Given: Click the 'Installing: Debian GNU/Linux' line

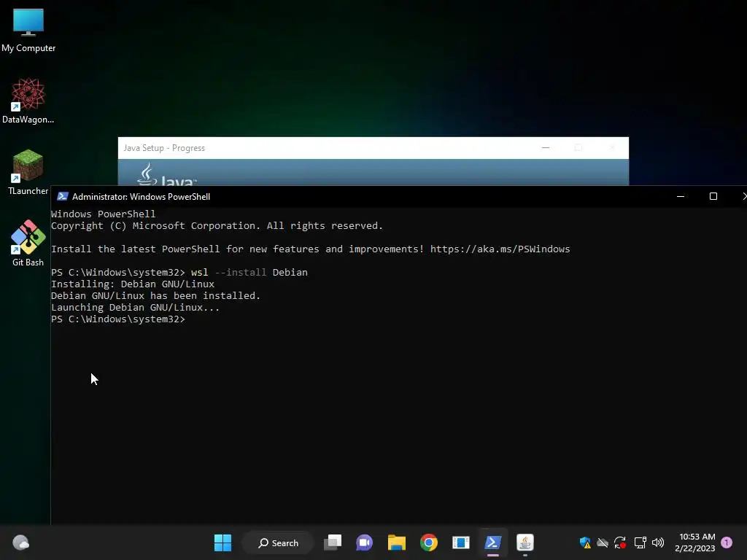Looking at the screenshot, I should coord(133,284).
